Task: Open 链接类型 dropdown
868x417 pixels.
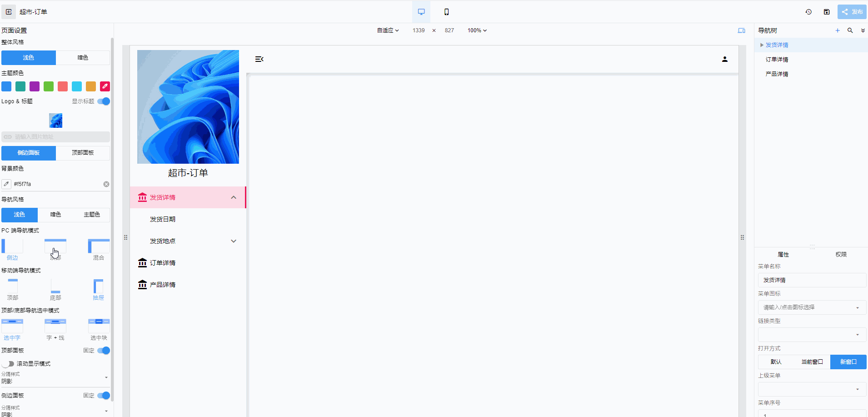Action: tap(812, 335)
